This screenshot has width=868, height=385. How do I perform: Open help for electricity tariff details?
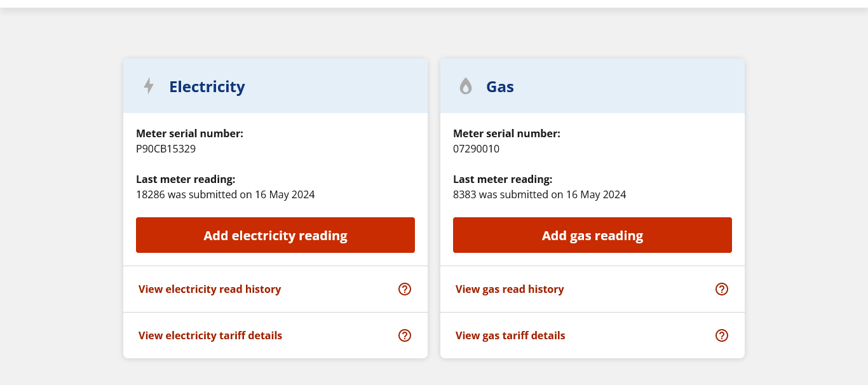pos(405,335)
